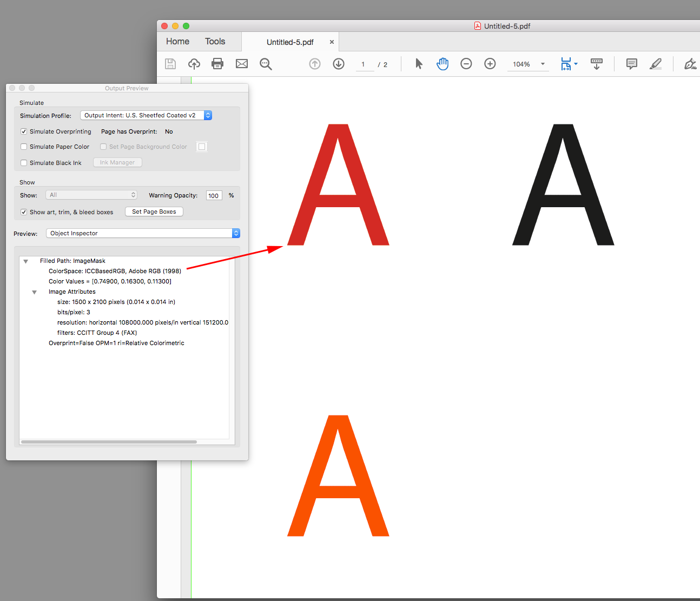Open the Simulation Profile dropdown
Screen dimensions: 700x601
pos(146,115)
